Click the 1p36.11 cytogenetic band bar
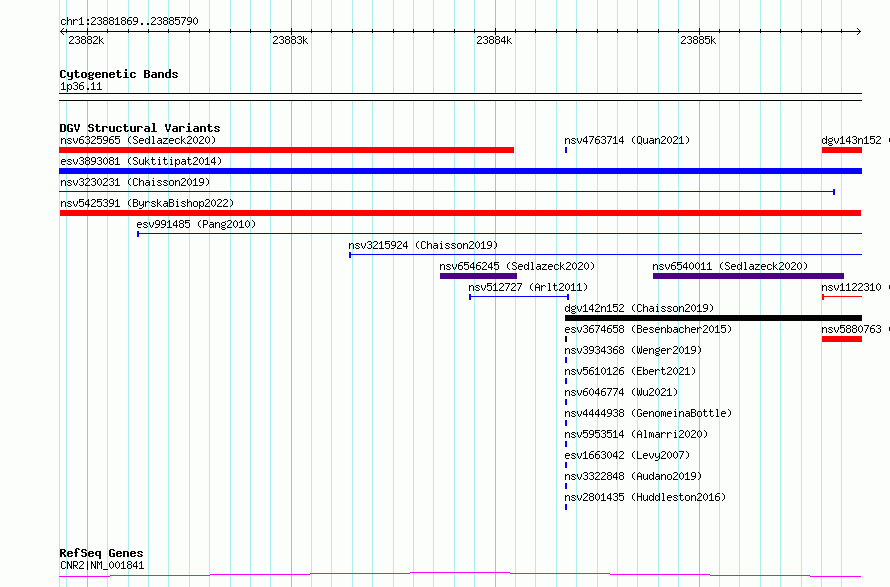Viewport: 890px width, 587px height. point(460,97)
